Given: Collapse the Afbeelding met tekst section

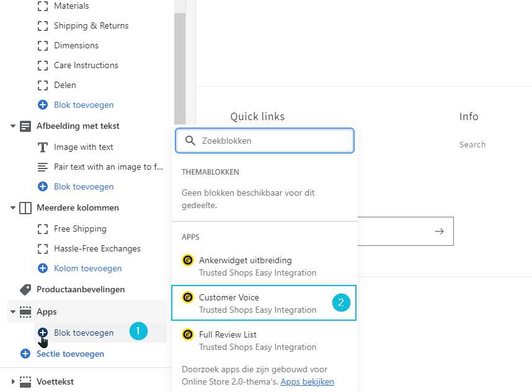Looking at the screenshot, I should [x=13, y=126].
